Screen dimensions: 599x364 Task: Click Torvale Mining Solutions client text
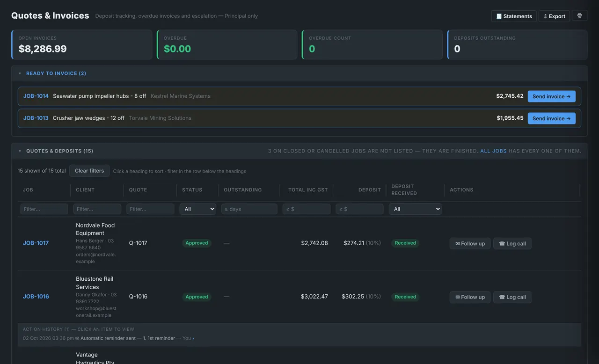[160, 118]
